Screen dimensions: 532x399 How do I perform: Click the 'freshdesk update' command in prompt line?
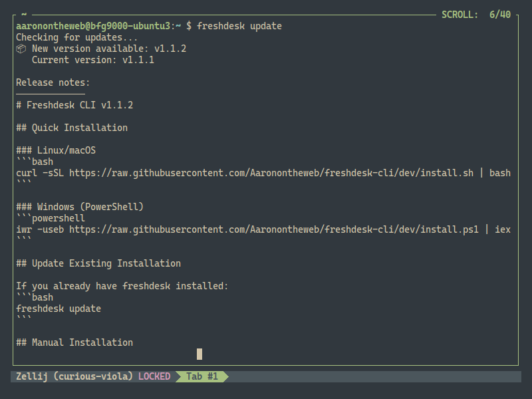[x=239, y=26]
